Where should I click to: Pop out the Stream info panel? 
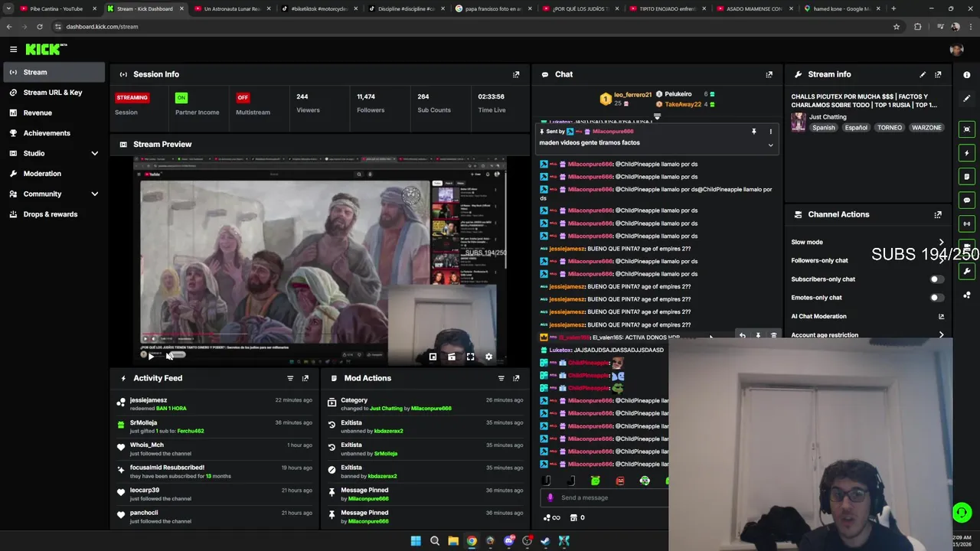pos(938,74)
